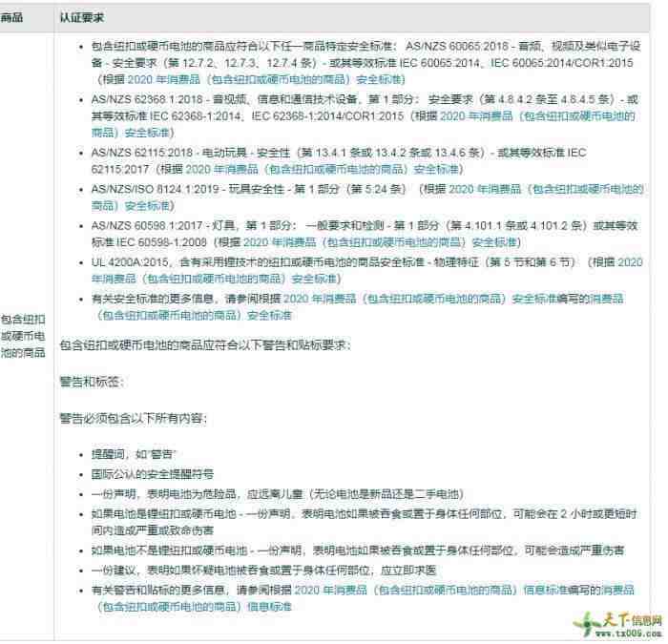Click the text 有关安全标准的更多信息
The width and height of the screenshot is (668, 644).
(153, 299)
